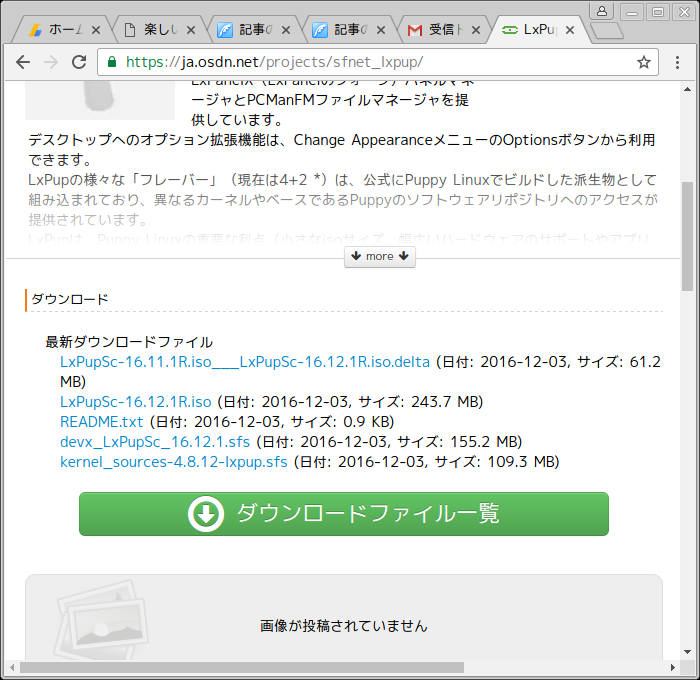Open a new tab with the new-tab button
700x680 pixels.
pos(607,30)
